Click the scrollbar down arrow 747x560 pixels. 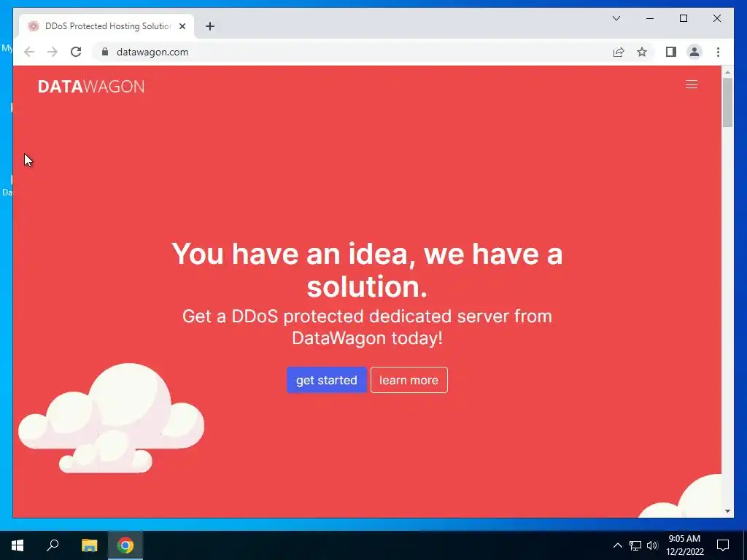pyautogui.click(x=727, y=511)
